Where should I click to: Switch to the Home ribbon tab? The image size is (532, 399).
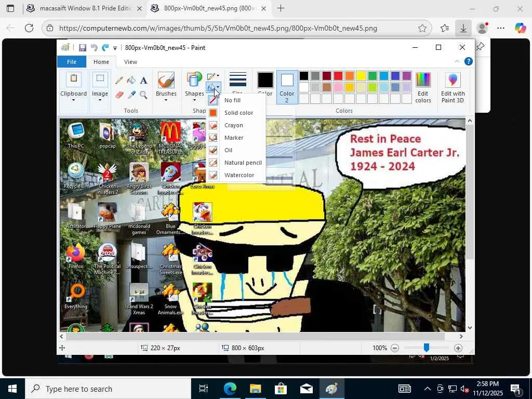(101, 62)
